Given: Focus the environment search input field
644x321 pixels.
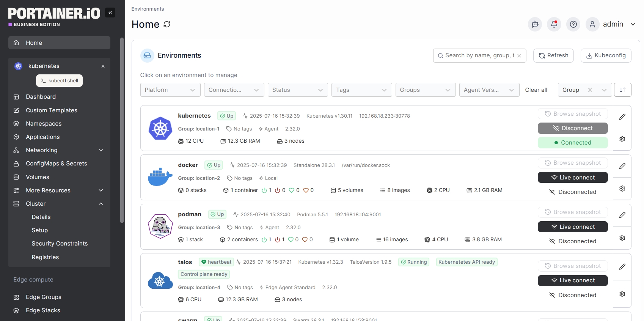Looking at the screenshot, I should click(x=479, y=55).
